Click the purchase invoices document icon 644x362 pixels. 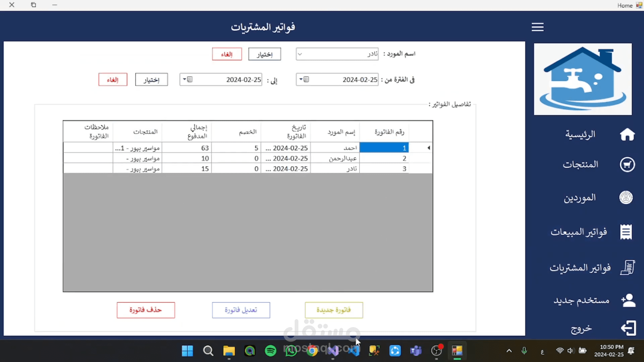[627, 268]
